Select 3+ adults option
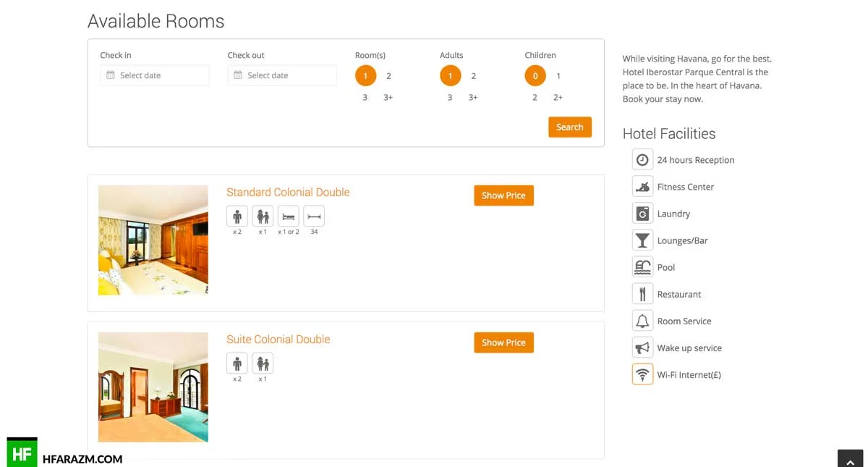 pos(473,97)
